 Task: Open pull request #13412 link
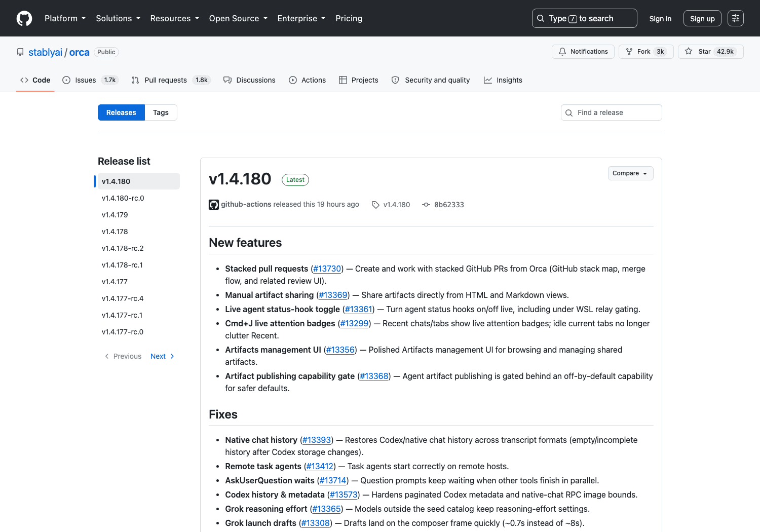pyautogui.click(x=320, y=466)
